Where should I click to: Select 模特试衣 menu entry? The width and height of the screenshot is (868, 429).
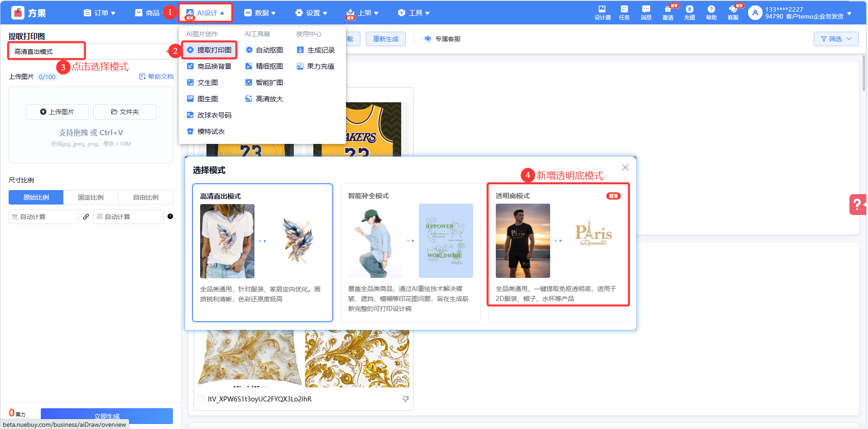206,131
